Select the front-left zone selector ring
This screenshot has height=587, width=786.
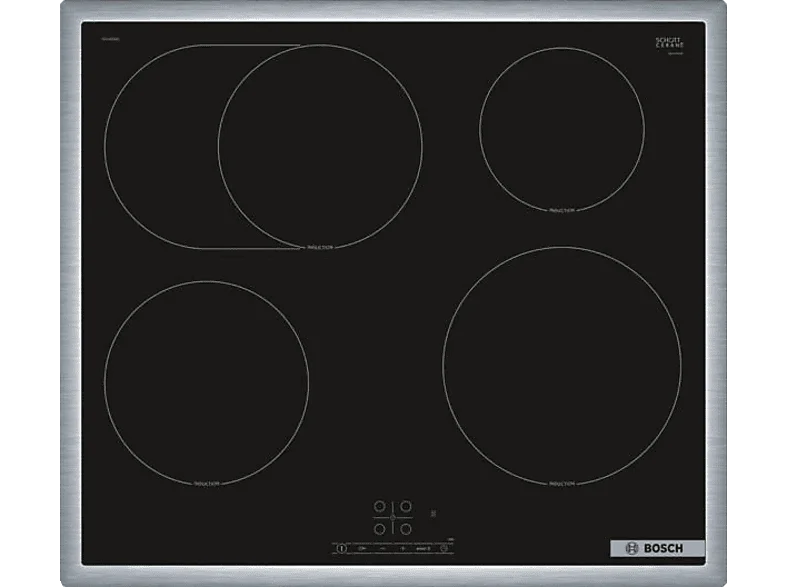(x=380, y=529)
